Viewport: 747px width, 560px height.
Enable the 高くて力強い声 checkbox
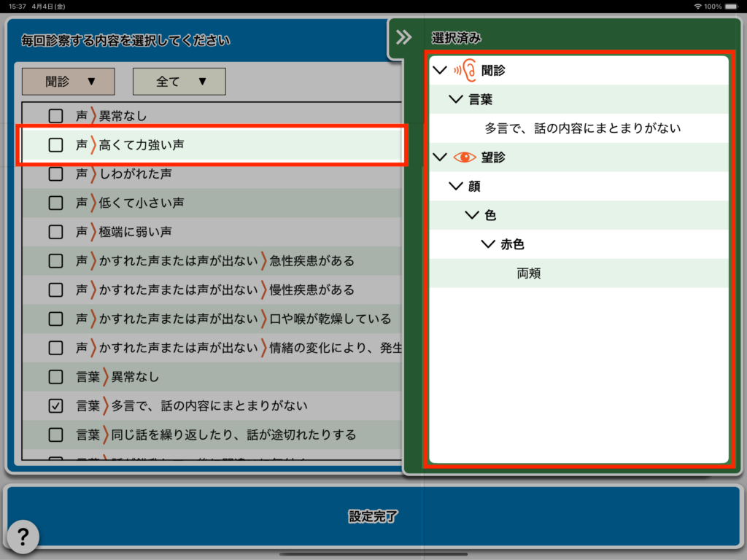pyautogui.click(x=55, y=145)
